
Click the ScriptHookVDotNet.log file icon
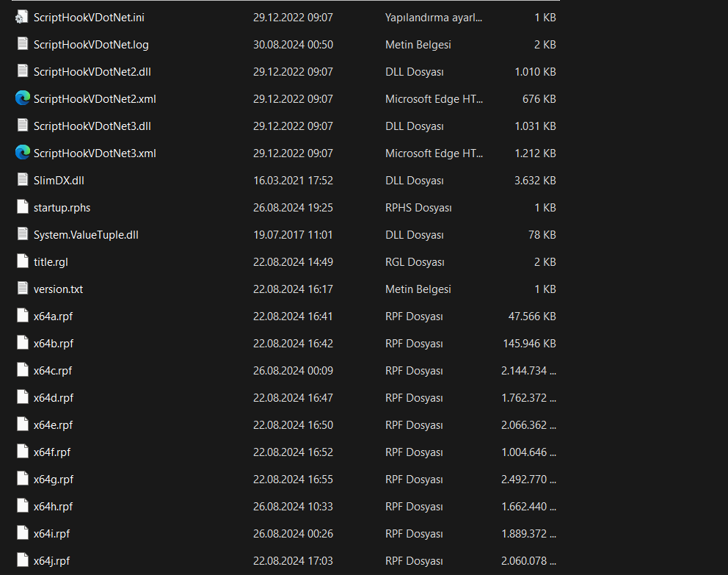(22, 44)
